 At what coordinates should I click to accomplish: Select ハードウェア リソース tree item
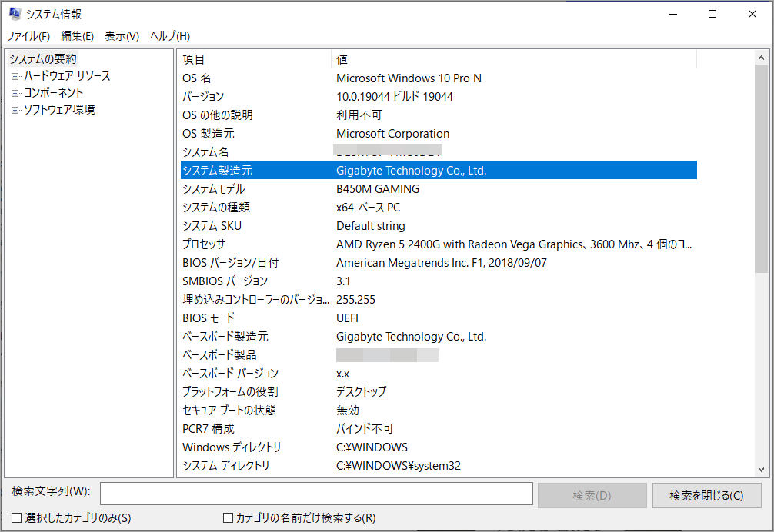(67, 76)
